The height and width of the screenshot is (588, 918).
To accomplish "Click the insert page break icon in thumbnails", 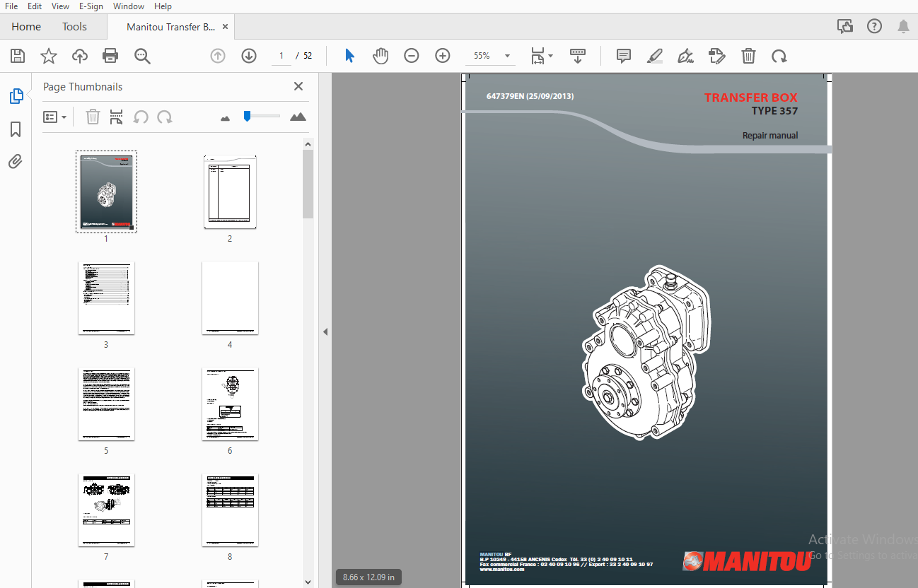I will point(117,117).
